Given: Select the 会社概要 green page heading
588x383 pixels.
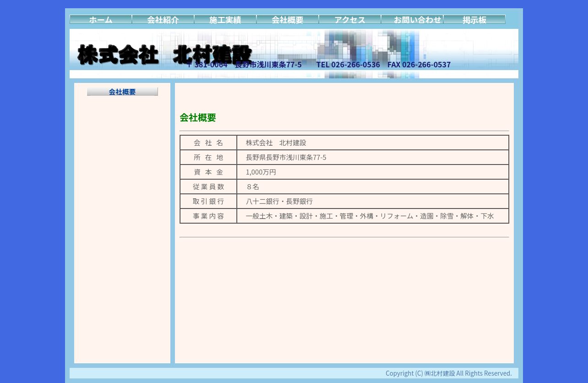Looking at the screenshot, I should [198, 118].
